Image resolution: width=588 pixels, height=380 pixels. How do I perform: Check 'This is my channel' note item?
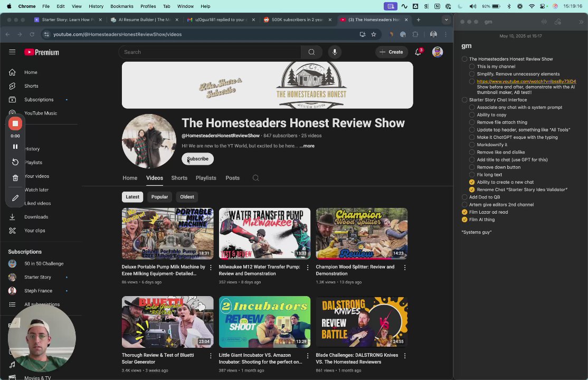tap(472, 66)
